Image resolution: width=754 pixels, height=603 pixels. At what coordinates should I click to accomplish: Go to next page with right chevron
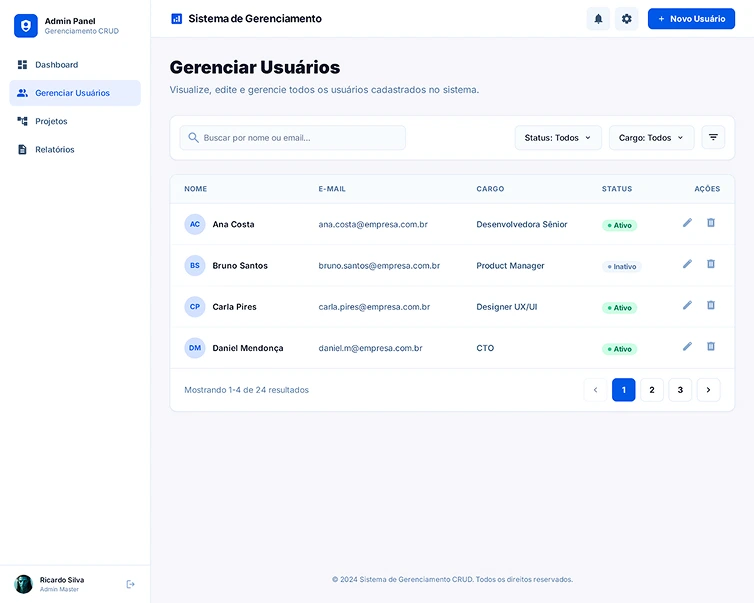pos(708,390)
